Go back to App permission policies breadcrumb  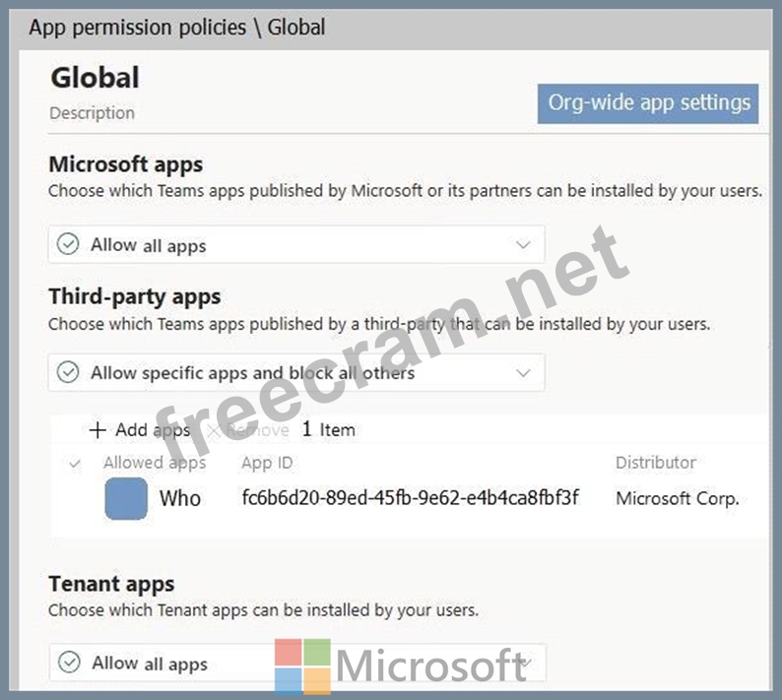[x=137, y=28]
